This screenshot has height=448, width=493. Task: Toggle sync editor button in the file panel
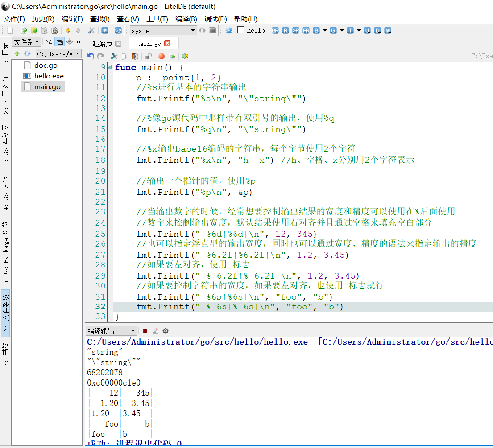(59, 42)
